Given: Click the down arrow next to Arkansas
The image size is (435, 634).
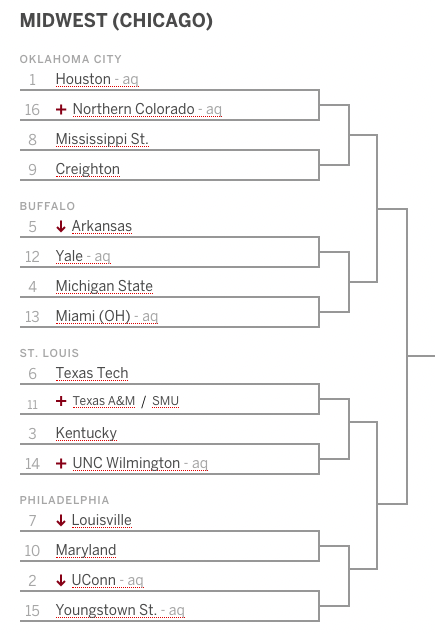Looking at the screenshot, I should [x=61, y=226].
